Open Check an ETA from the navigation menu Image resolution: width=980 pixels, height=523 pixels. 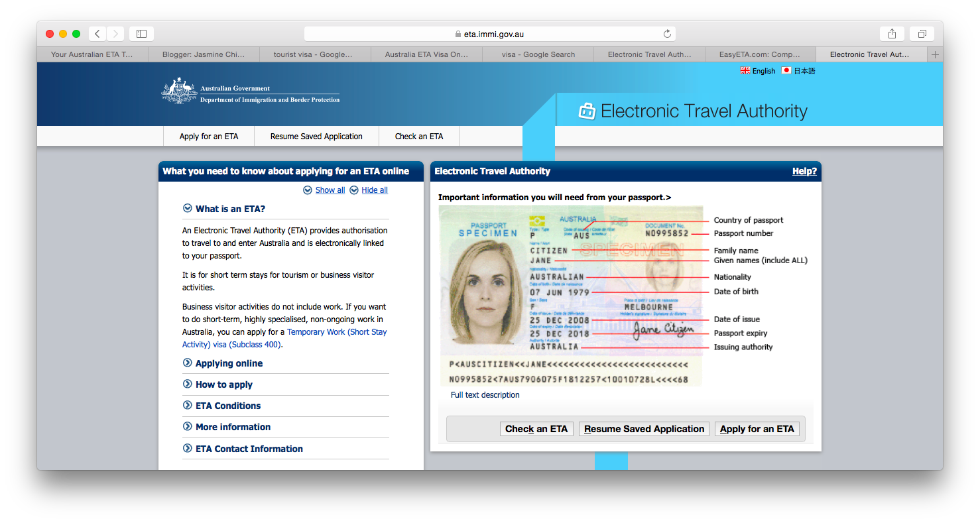pos(419,135)
